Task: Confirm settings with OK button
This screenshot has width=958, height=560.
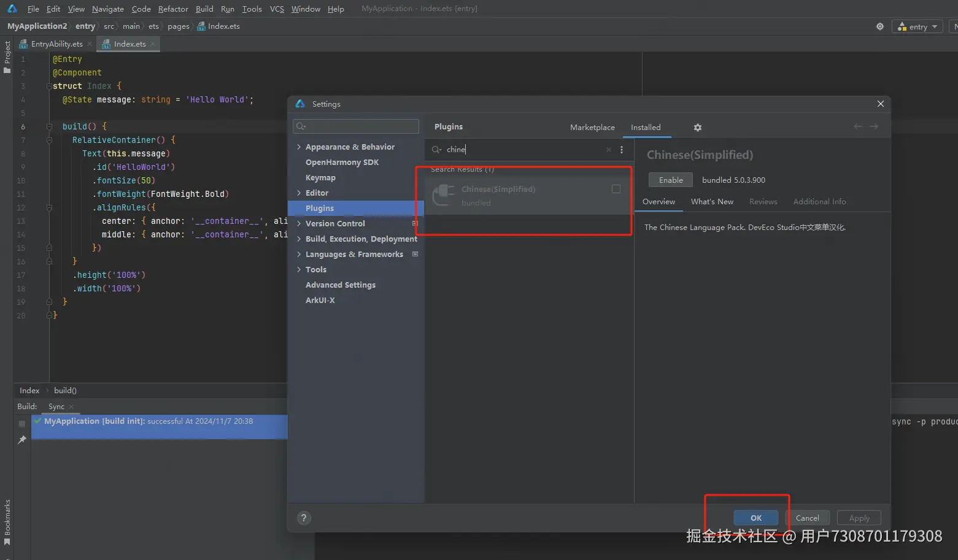Action: coord(756,518)
